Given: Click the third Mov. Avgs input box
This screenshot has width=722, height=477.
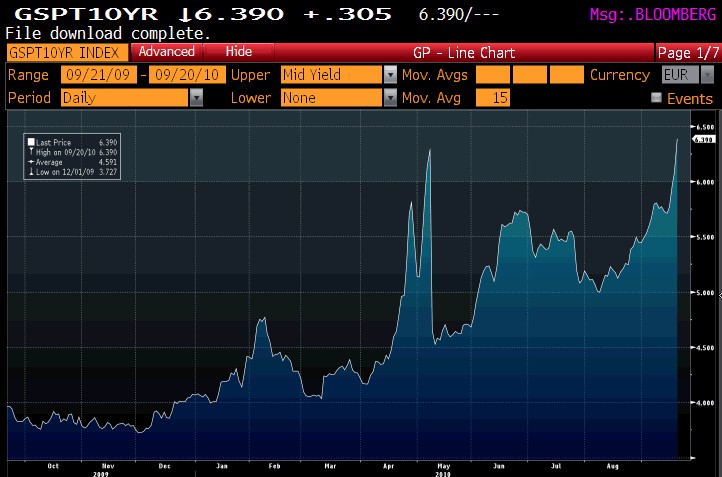Looking at the screenshot, I should 567,75.
